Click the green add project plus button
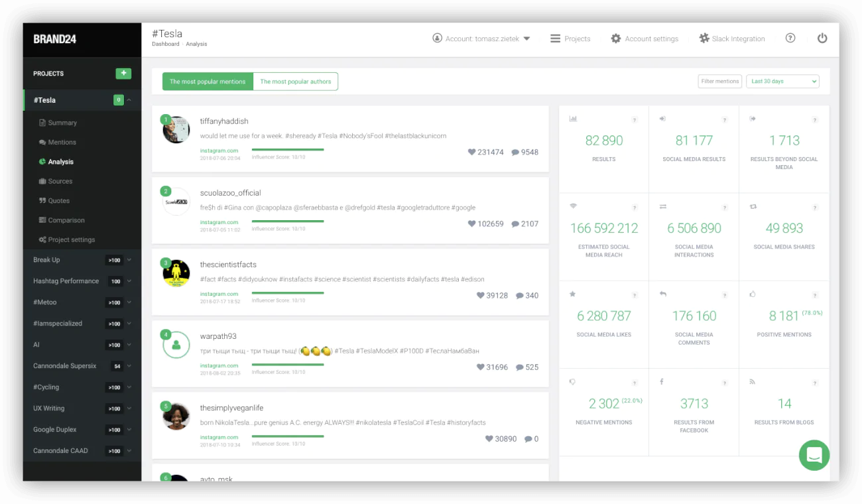Screen dimensions: 862x504 (x=123, y=74)
